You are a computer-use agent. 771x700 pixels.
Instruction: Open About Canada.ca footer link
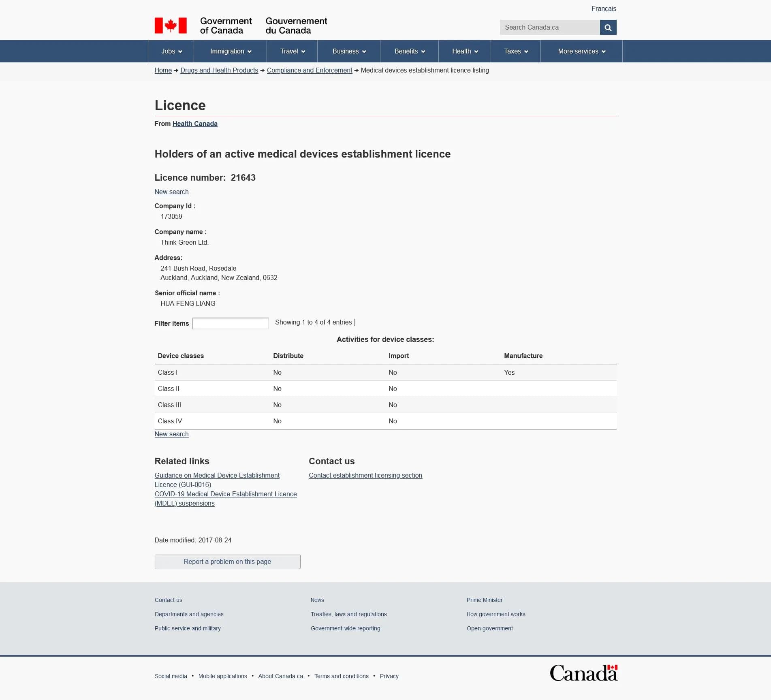point(281,677)
